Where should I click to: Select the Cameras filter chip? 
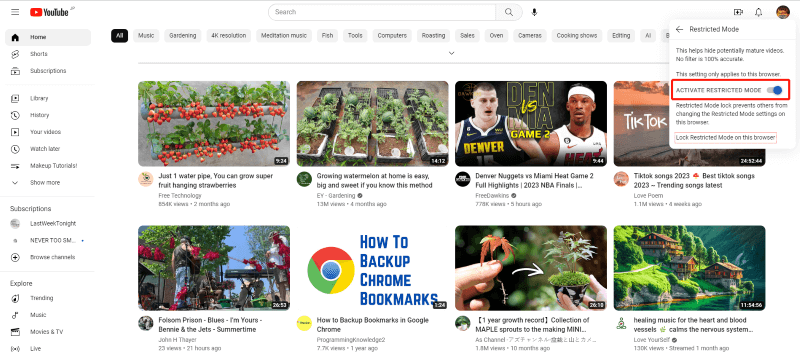click(530, 36)
